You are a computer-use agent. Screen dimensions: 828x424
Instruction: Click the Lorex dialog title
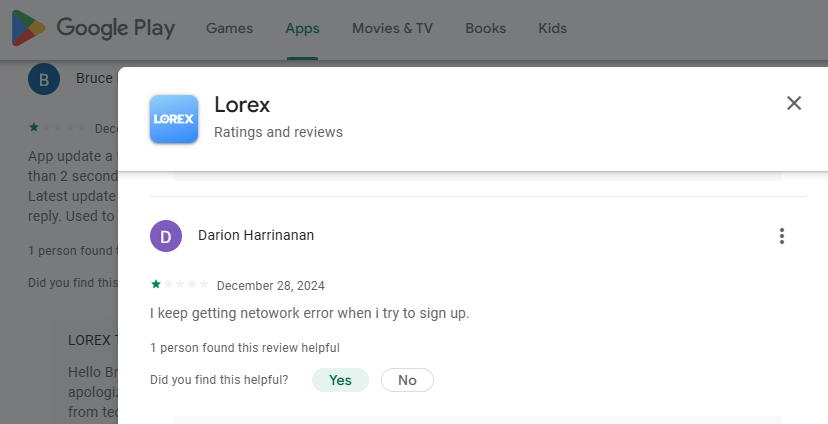click(x=242, y=105)
